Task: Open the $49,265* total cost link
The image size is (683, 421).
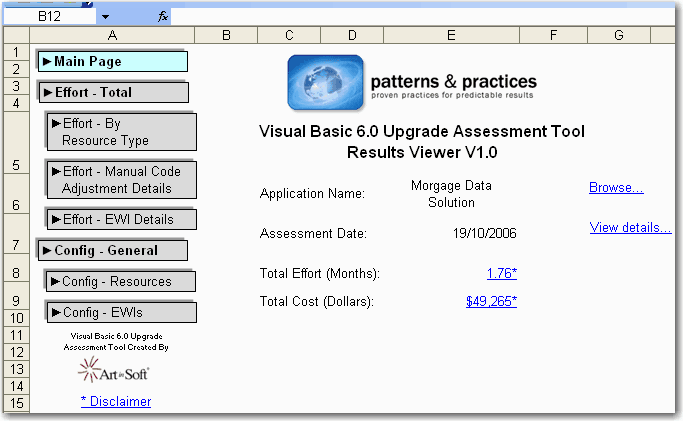Action: [x=491, y=300]
